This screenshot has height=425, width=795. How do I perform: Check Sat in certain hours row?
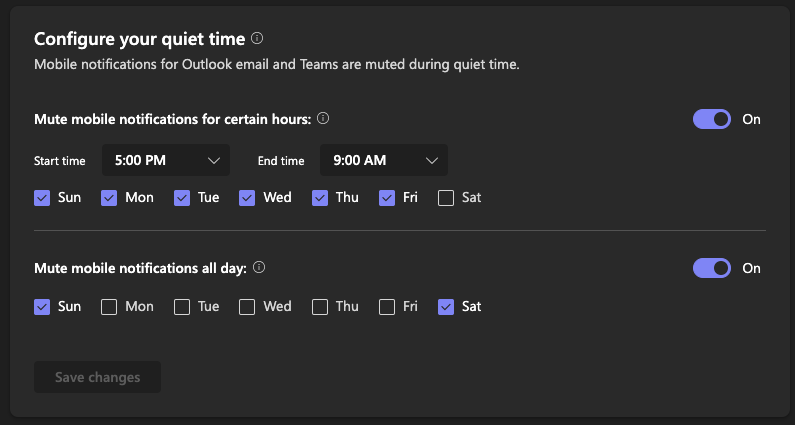446,198
